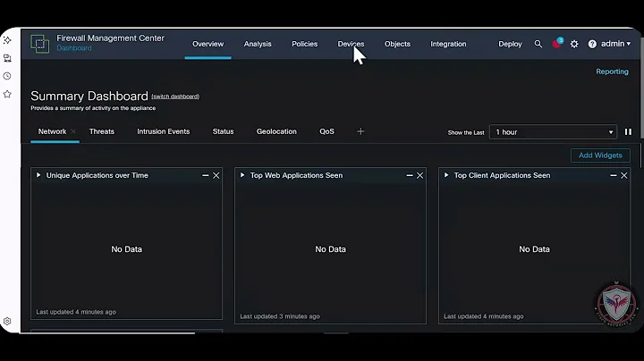Switch to the Status tab
The image size is (644, 361).
[x=223, y=131]
